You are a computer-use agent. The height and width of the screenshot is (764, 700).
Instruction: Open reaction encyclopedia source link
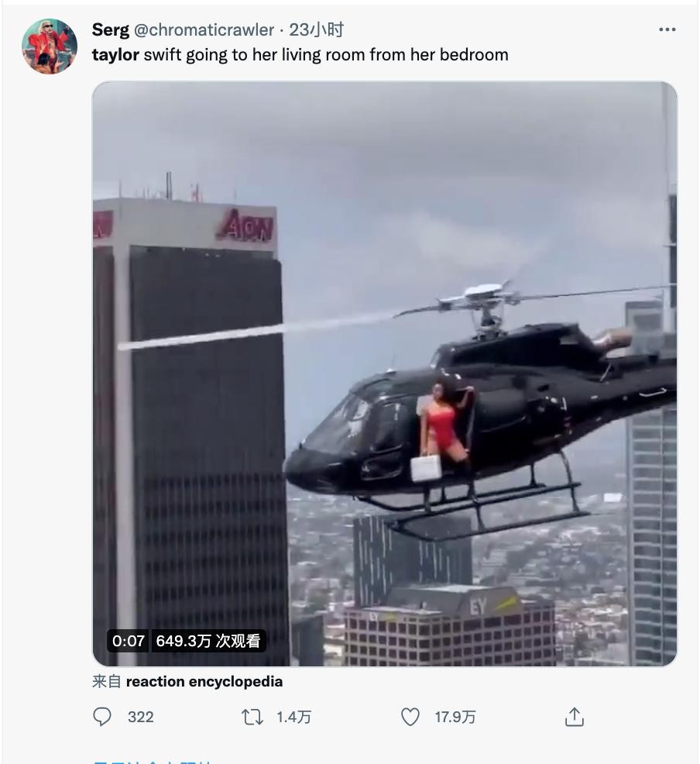pos(204,681)
